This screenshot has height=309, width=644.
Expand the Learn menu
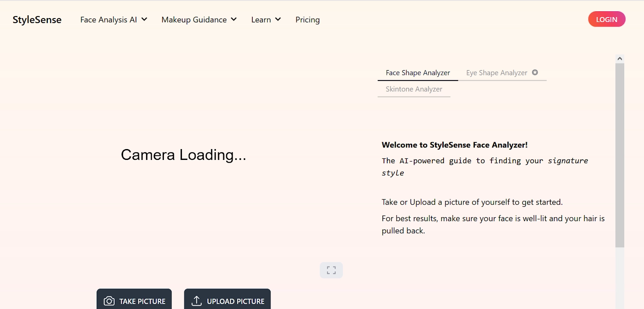pyautogui.click(x=266, y=20)
